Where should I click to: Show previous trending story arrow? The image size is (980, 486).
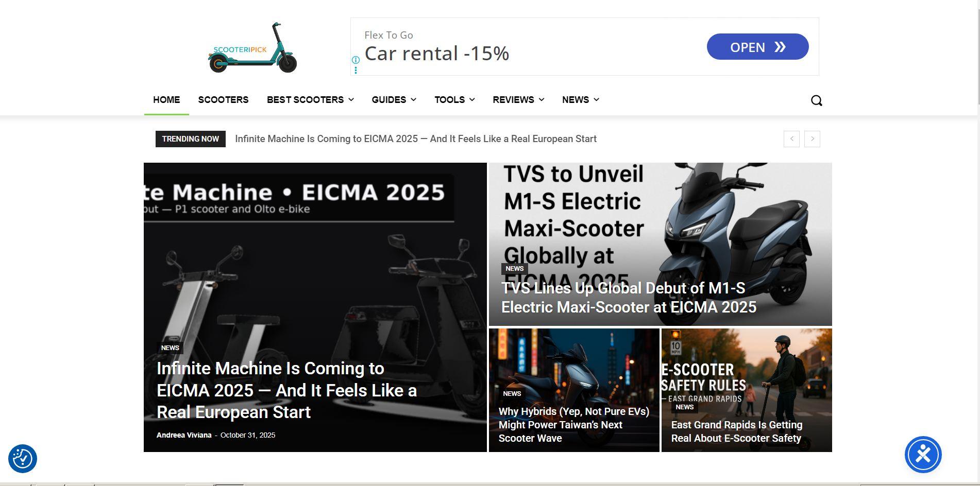pyautogui.click(x=791, y=139)
